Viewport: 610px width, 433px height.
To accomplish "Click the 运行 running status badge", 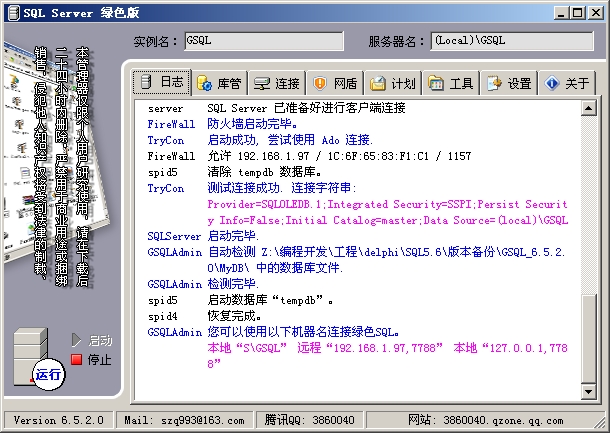I will [48, 375].
